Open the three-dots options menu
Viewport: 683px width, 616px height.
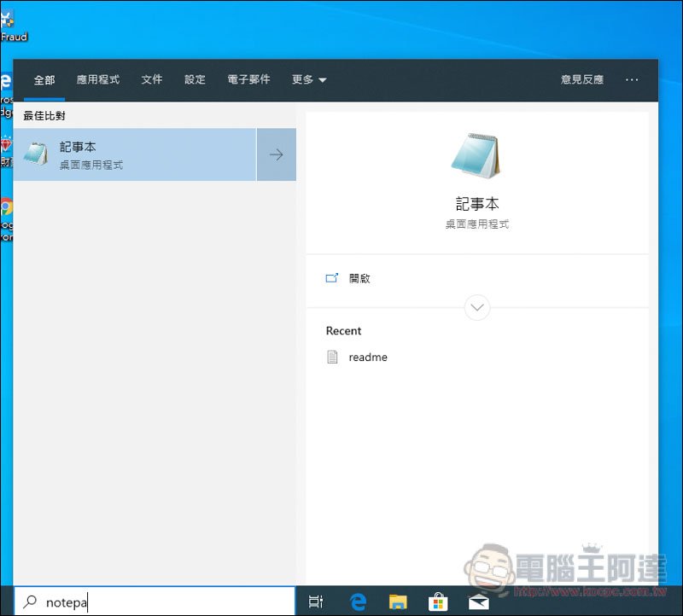632,79
